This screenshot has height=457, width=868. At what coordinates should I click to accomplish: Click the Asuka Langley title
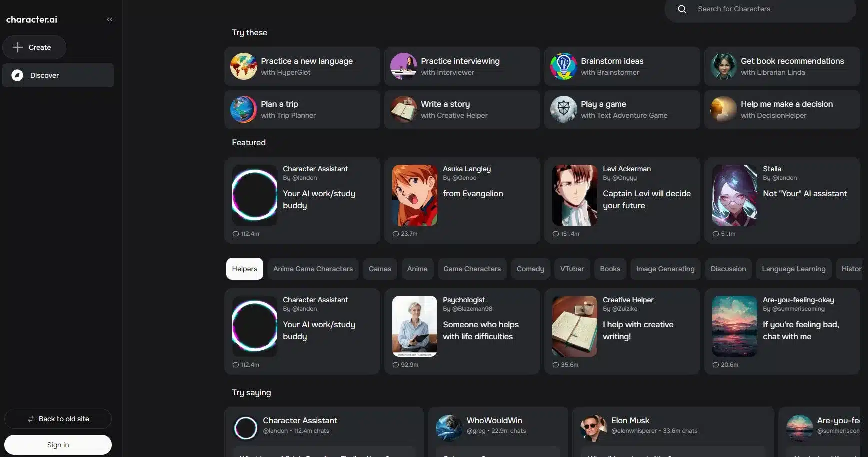click(467, 169)
